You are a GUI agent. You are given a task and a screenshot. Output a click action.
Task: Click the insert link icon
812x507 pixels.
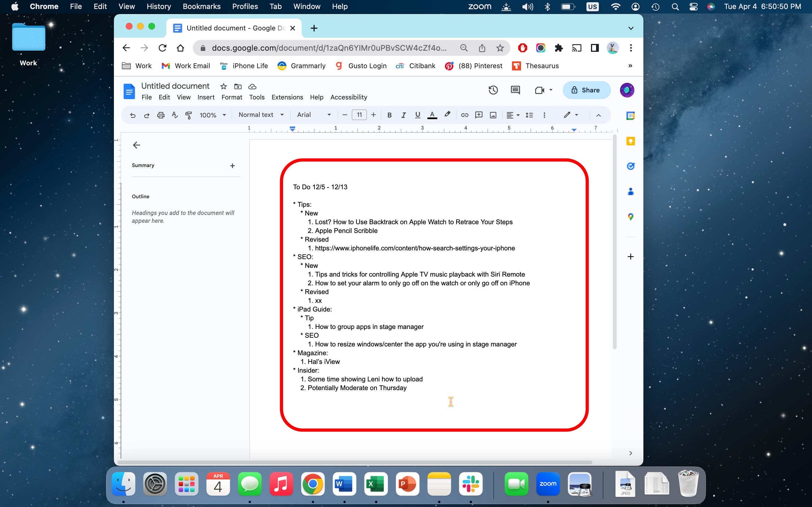[x=464, y=115]
